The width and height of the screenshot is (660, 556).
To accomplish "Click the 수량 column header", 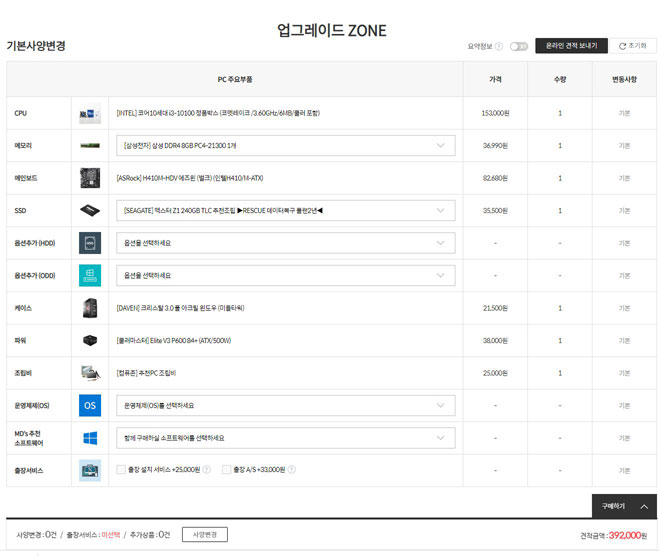I will [560, 79].
